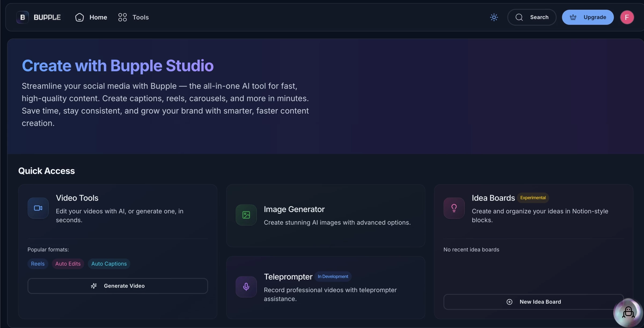Click the magnifier icon in Search
The width and height of the screenshot is (644, 328).
pos(519,17)
